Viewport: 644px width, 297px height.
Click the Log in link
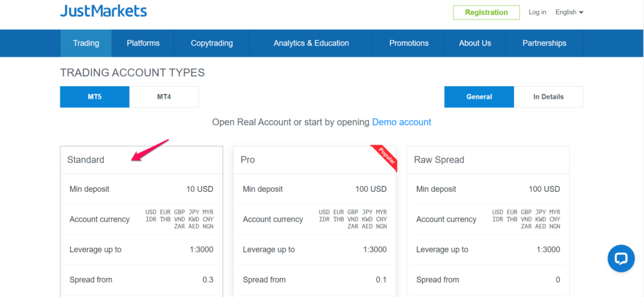pyautogui.click(x=537, y=13)
